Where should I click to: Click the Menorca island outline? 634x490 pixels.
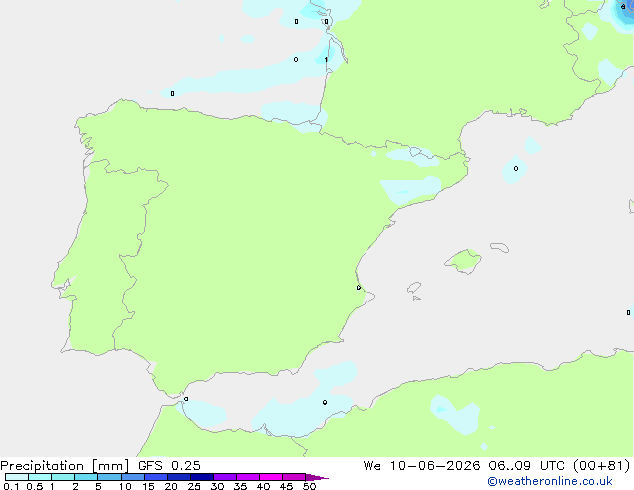pyautogui.click(x=500, y=247)
